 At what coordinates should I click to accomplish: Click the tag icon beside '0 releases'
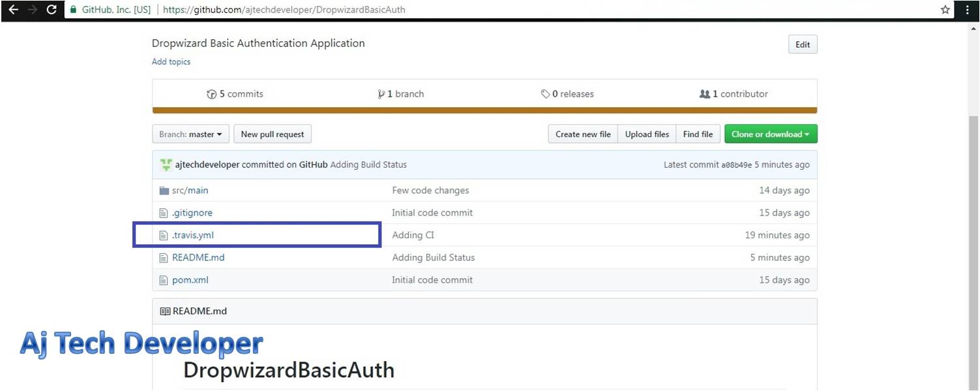[545, 94]
